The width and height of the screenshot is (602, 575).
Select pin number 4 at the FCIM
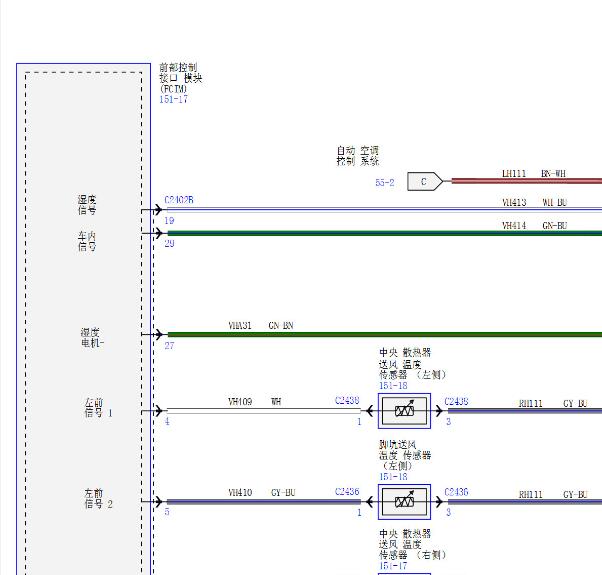click(x=167, y=421)
